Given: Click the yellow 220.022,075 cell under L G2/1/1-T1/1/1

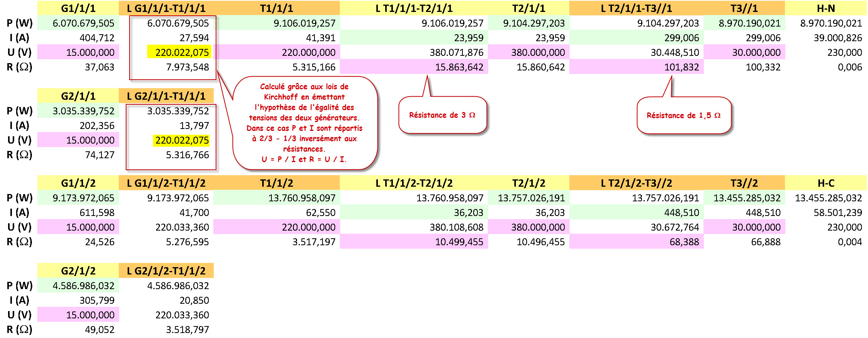Looking at the screenshot, I should click(x=182, y=140).
